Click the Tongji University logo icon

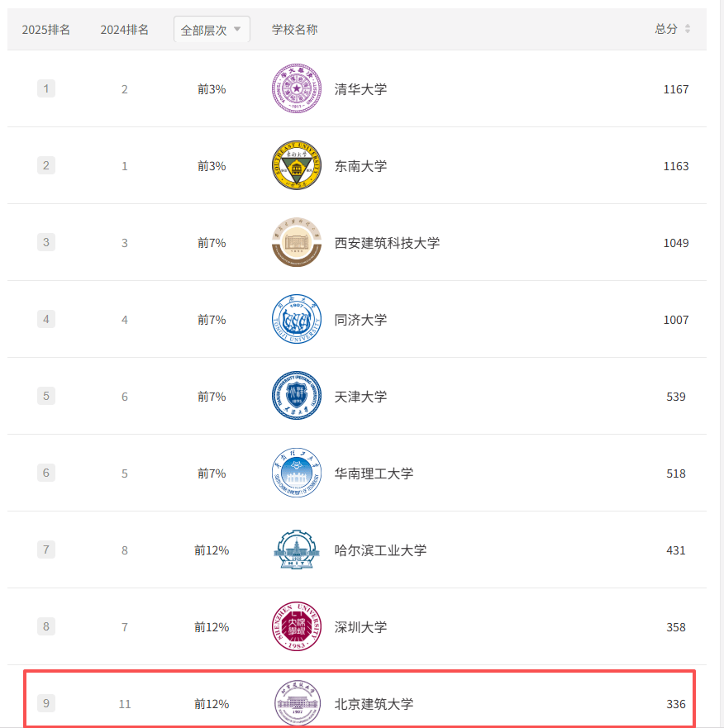(x=296, y=319)
